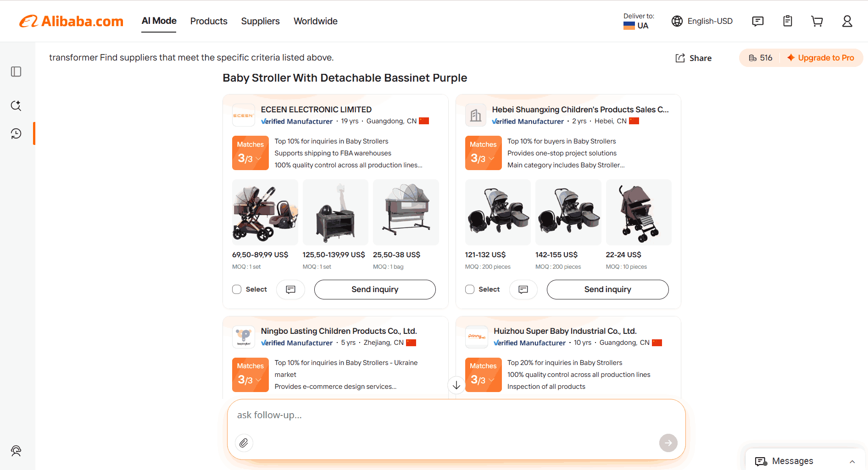Click Upgrade to Pro
This screenshot has width=868, height=470.
[x=821, y=58]
